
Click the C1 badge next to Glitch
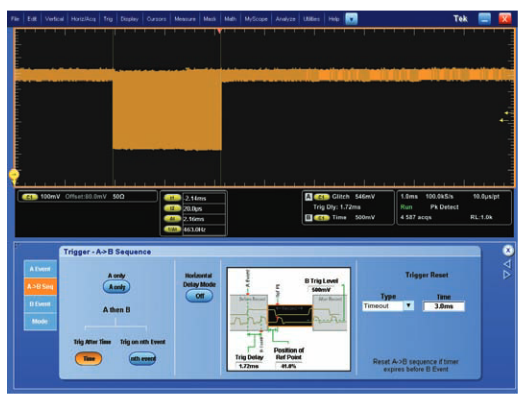pos(321,197)
